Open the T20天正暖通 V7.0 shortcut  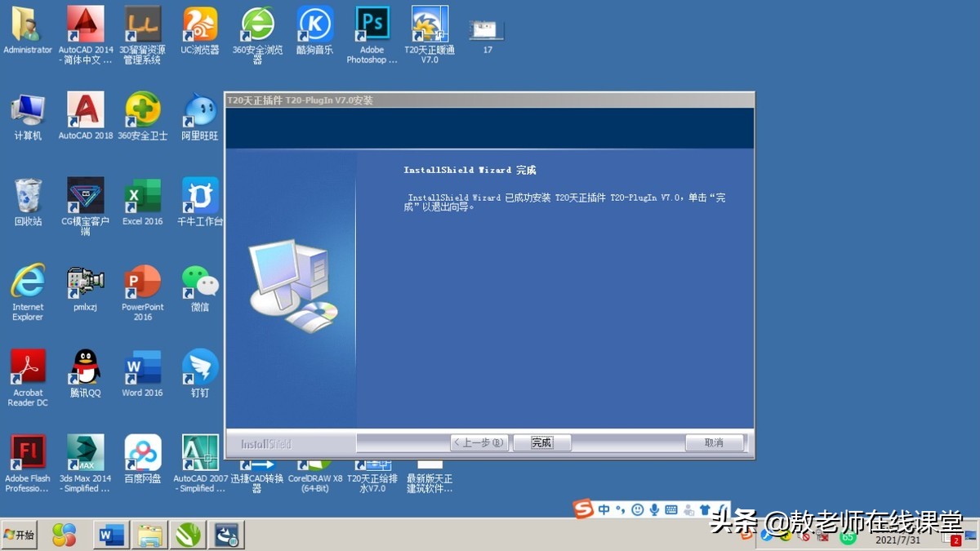[x=430, y=24]
